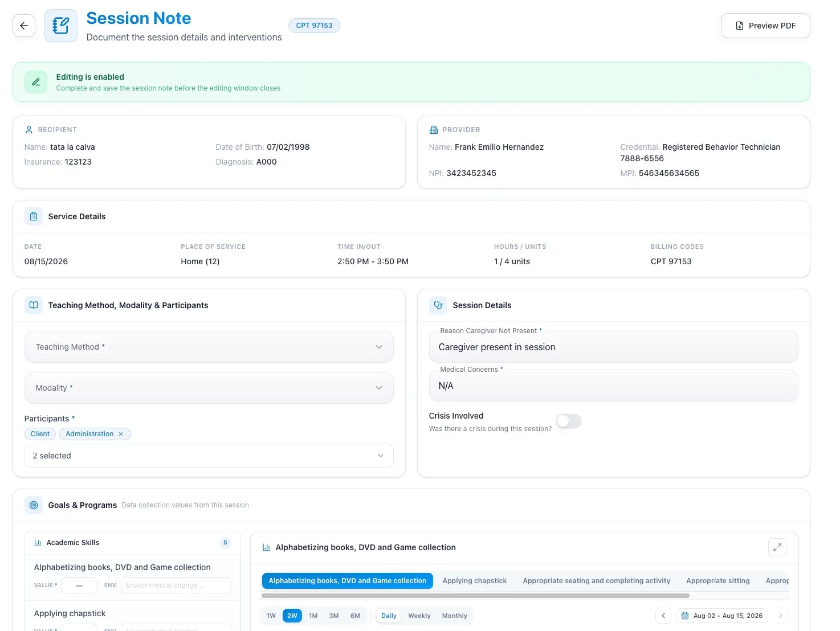
Task: Select the Monthly view option
Action: click(455, 616)
